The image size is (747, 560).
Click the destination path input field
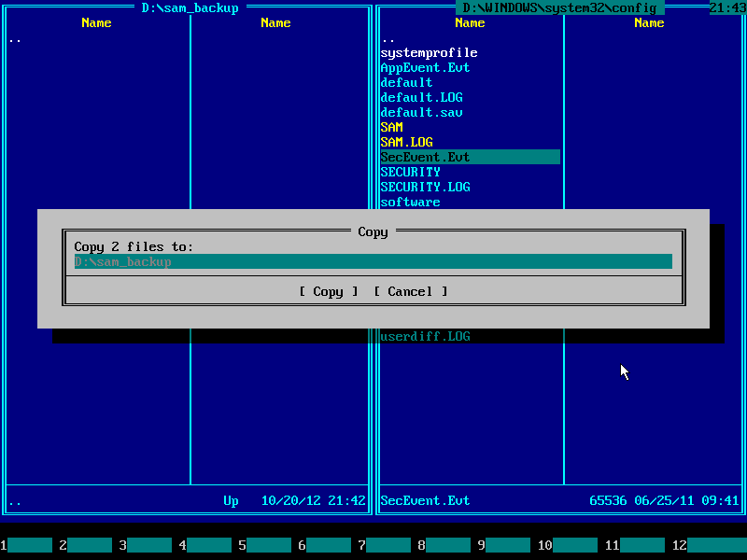pos(373,261)
